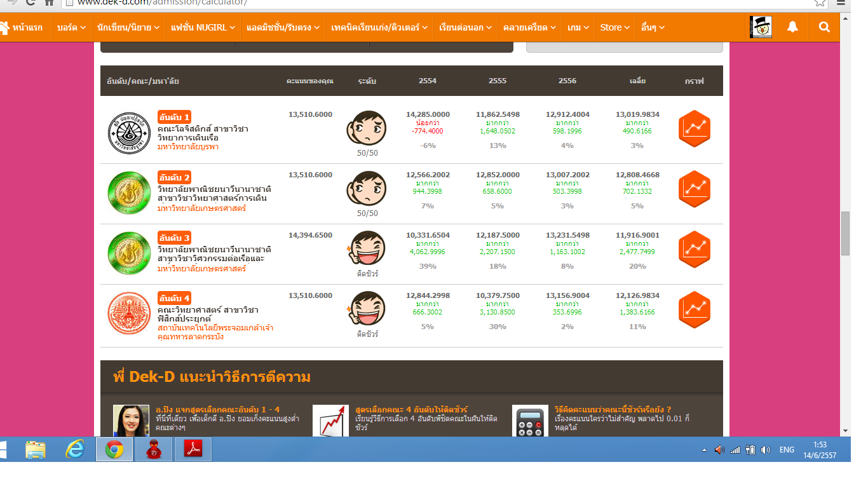The width and height of the screenshot is (868, 488).
Task: Click the calculator article thumbnail
Action: 530,420
